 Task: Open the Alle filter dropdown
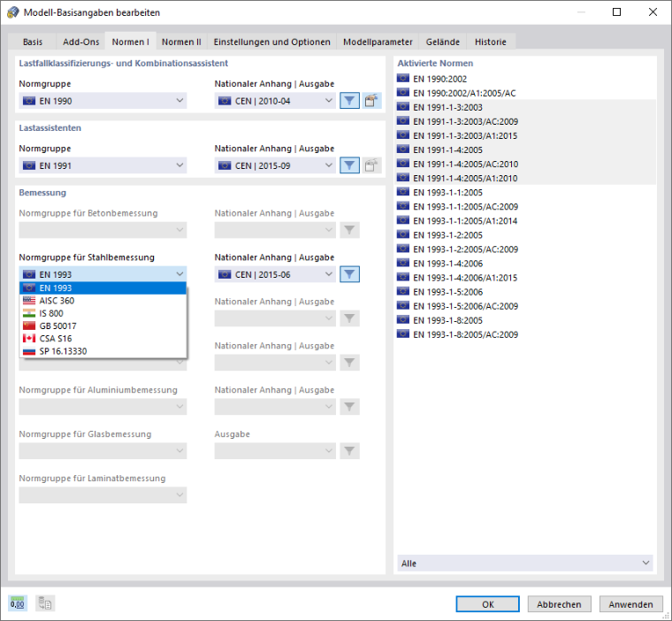point(525,563)
